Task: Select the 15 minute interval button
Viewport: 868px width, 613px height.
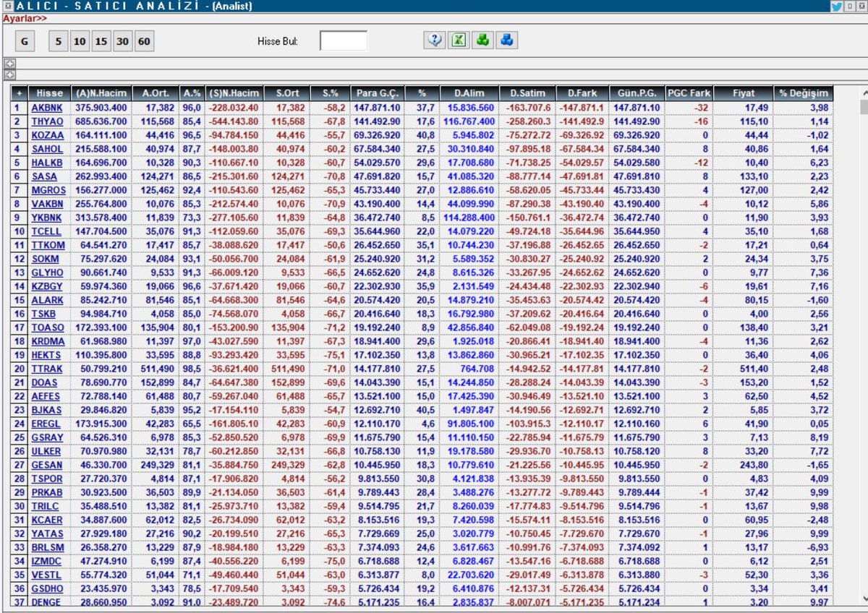Action: [101, 41]
